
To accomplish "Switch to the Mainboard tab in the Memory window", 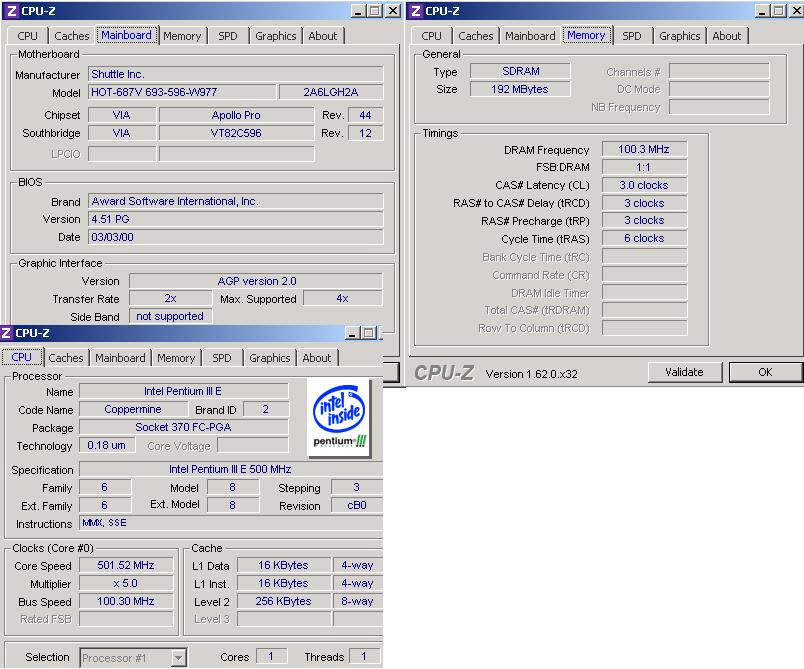I will pos(530,36).
